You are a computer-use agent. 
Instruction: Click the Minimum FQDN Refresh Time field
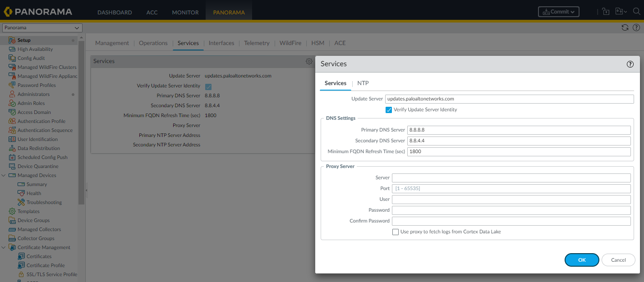[519, 151]
